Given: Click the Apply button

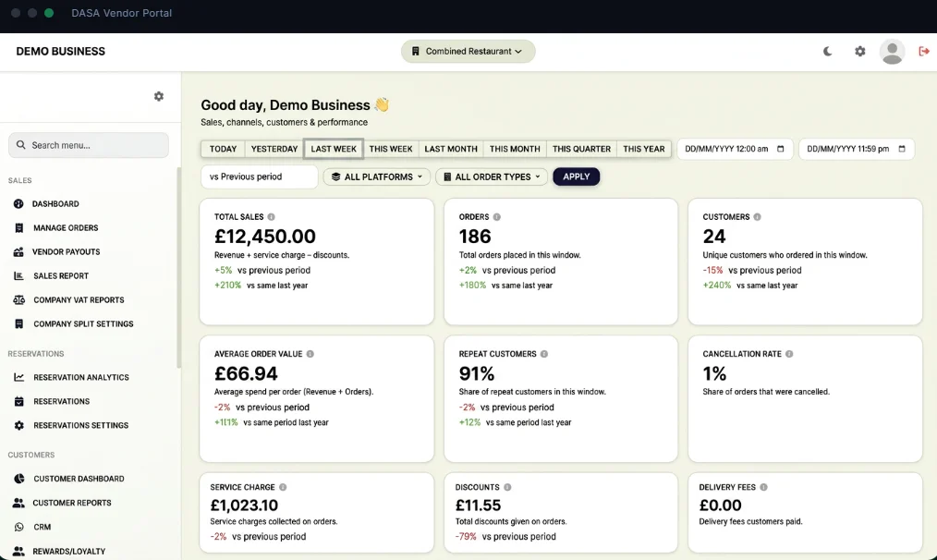Looking at the screenshot, I should pos(576,177).
